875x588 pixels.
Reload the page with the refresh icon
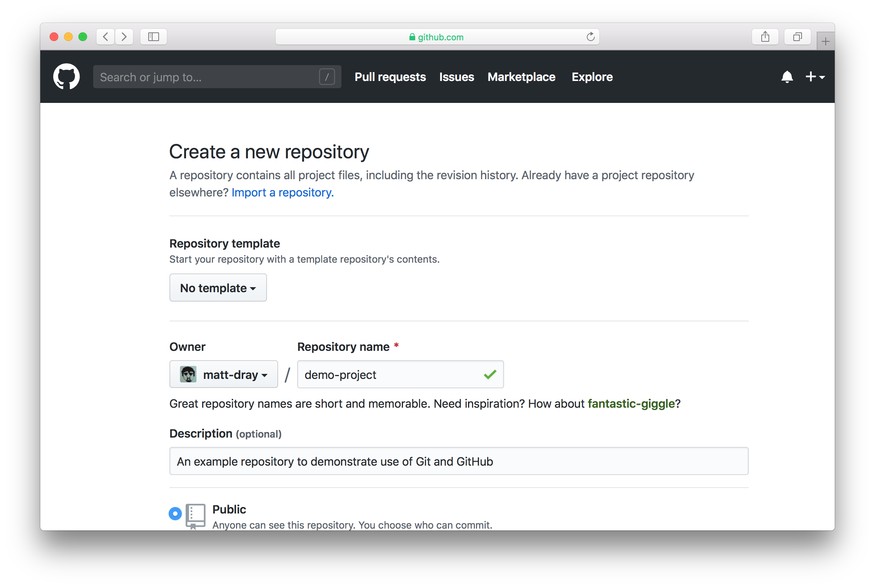(590, 36)
